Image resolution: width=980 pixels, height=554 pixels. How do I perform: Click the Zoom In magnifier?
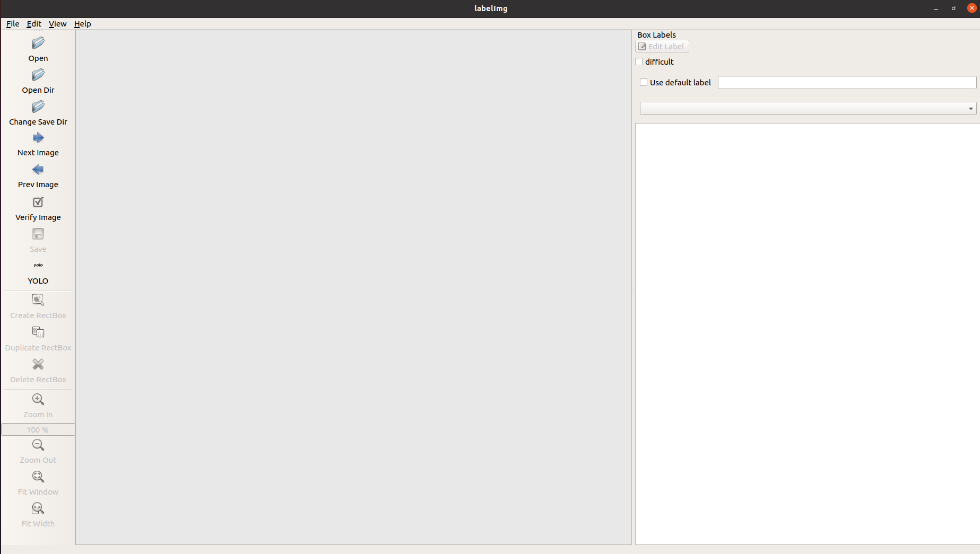point(38,399)
